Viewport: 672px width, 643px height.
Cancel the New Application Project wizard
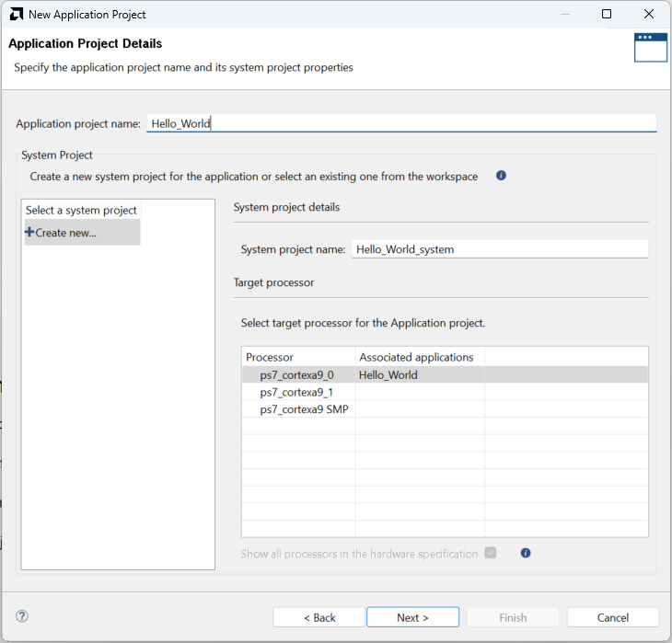pos(612,617)
